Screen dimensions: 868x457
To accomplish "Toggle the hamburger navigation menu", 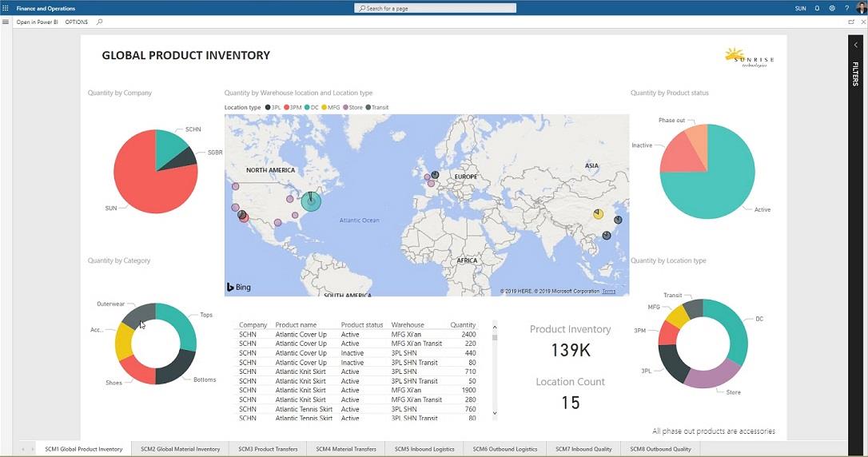I will 6,22.
